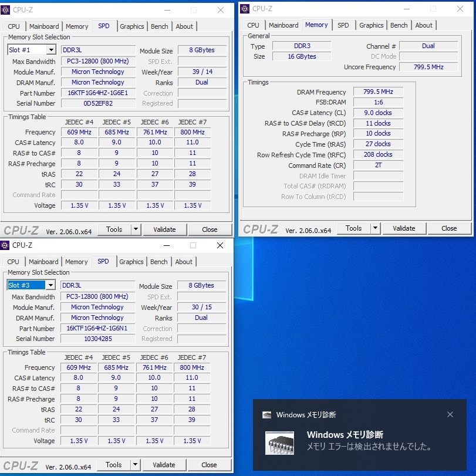Screen dimensions: 476x476
Task: Expand Tools arrow in Memory CPU-Z window
Action: point(375,228)
